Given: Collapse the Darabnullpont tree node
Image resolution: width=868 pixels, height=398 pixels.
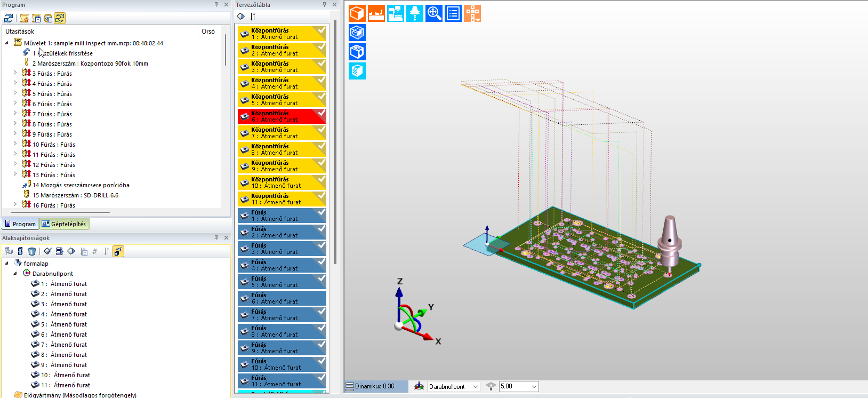Looking at the screenshot, I should 15,273.
